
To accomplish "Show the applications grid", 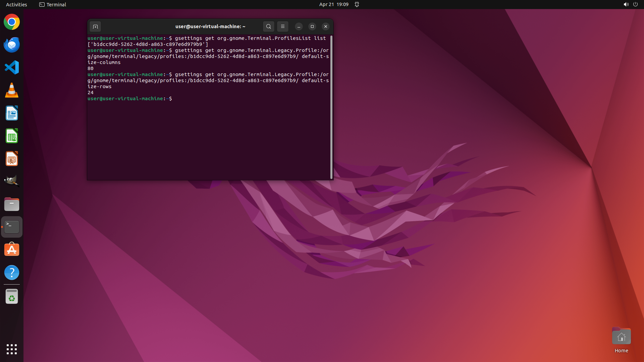I will tap(12, 349).
